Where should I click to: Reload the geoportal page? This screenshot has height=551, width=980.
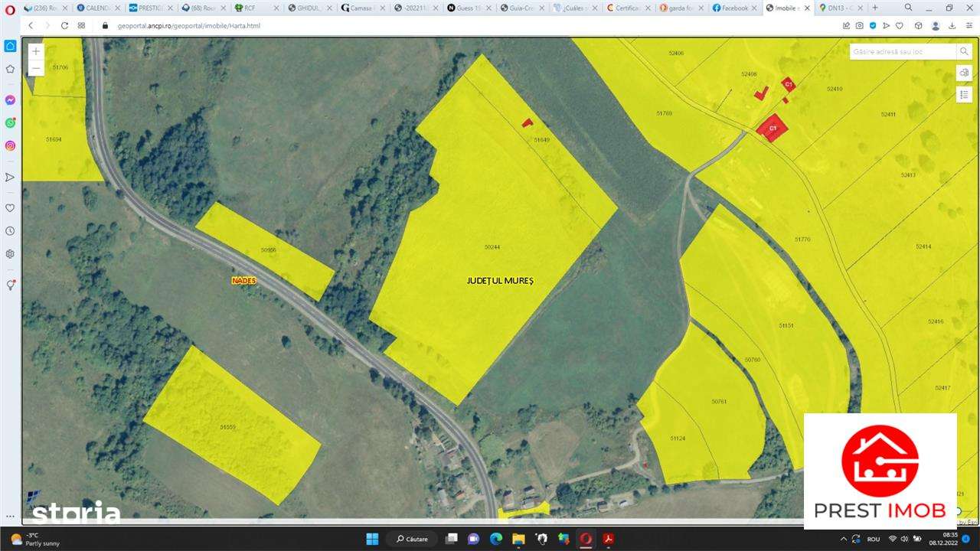(x=64, y=25)
